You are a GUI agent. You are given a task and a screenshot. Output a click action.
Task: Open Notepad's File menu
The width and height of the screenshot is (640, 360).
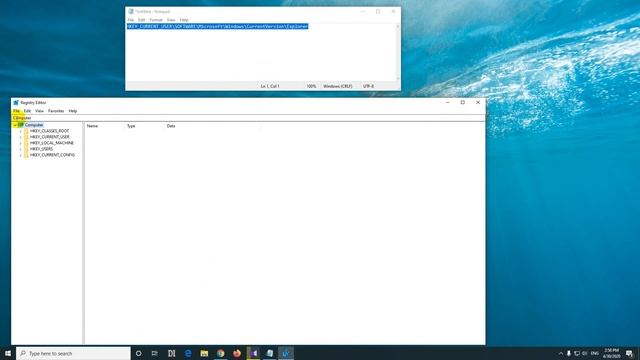[131, 20]
